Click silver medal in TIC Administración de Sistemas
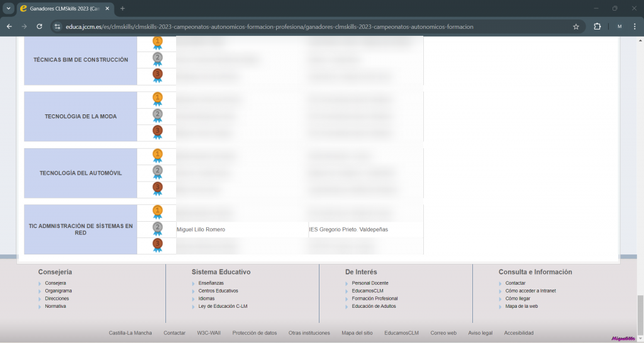Screen dimensions: 644x343 tap(157, 229)
